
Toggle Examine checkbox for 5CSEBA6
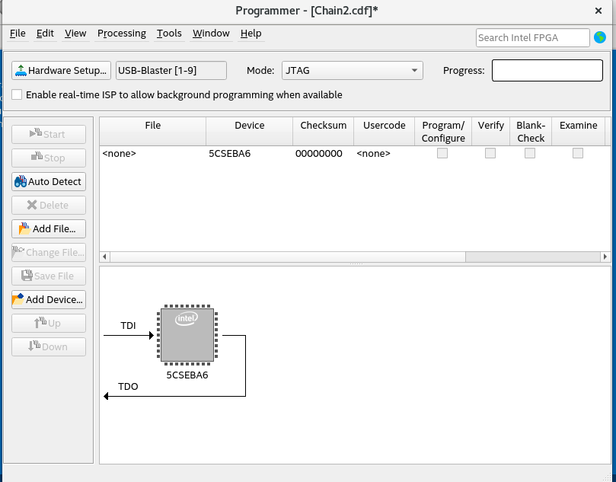(578, 153)
